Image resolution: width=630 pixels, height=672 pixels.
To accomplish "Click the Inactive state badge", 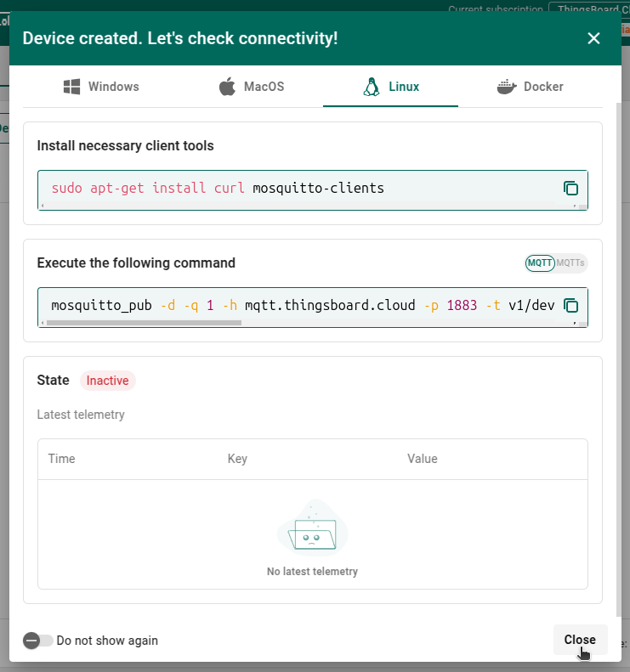I will point(108,381).
